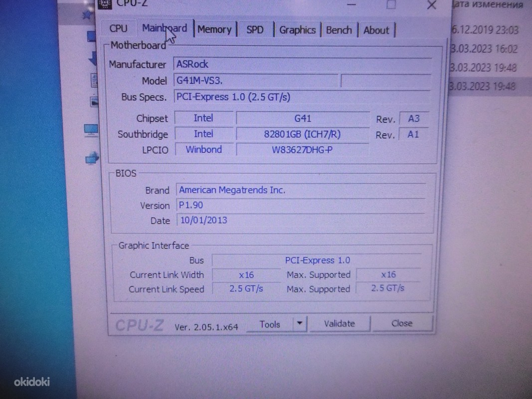Screen dimensions: 532x399
Task: Expand the Tools dropdown arrow
Action: (299, 324)
